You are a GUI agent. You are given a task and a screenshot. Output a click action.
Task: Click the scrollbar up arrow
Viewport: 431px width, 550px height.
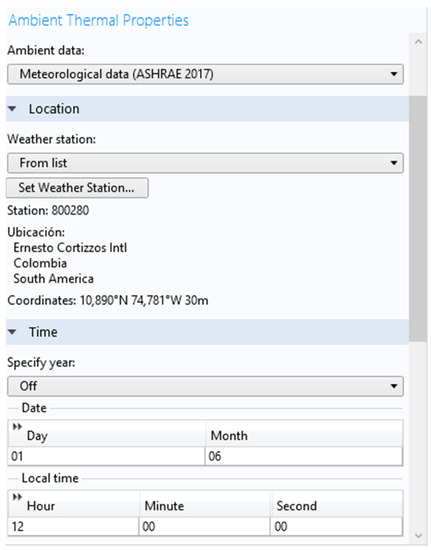tap(418, 42)
